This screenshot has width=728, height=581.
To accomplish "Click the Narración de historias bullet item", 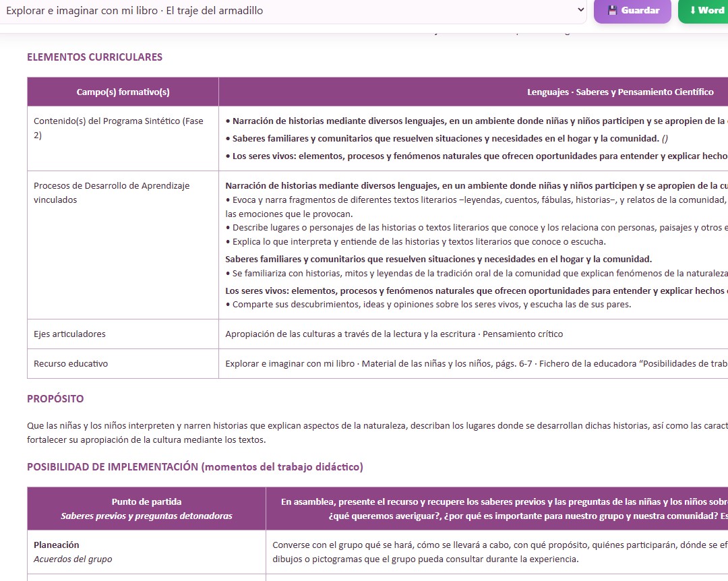I will (476, 121).
